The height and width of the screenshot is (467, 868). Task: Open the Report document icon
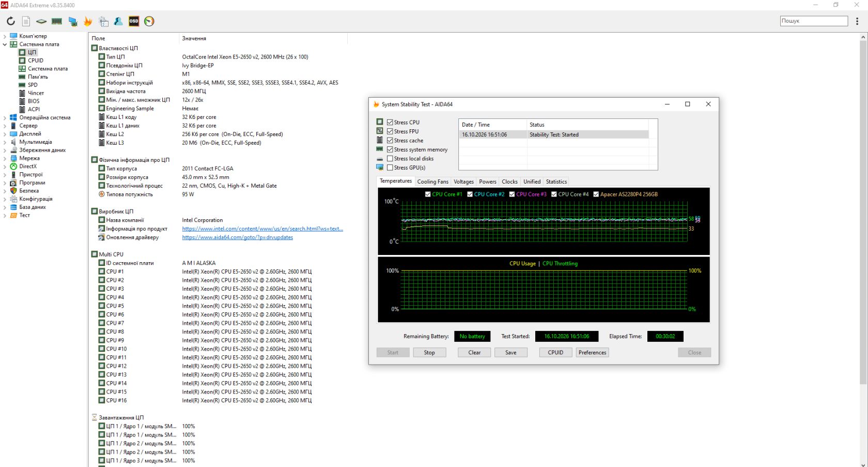[26, 21]
